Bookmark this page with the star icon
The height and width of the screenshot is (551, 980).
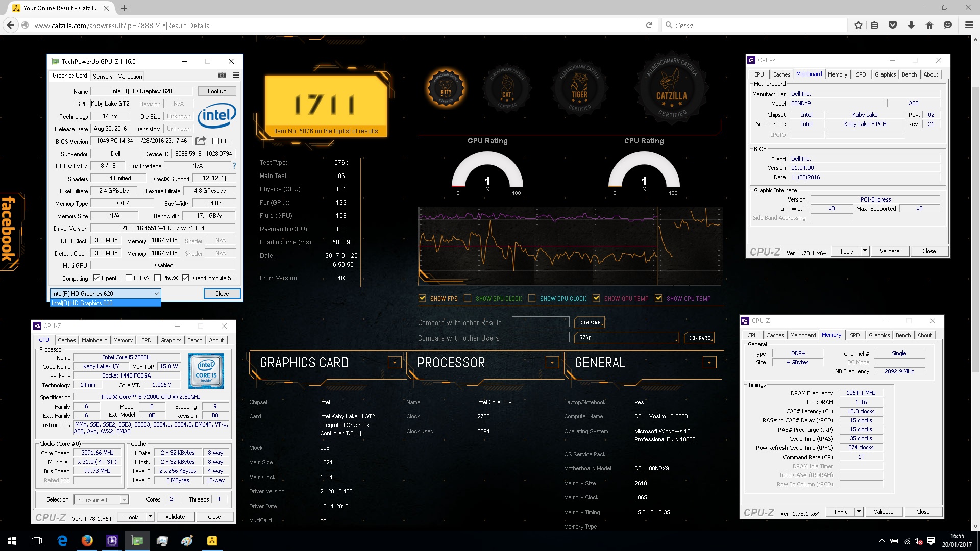(859, 25)
